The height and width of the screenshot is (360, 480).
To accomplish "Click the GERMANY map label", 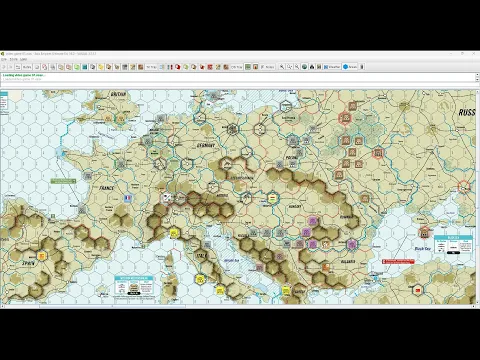I will point(206,146).
